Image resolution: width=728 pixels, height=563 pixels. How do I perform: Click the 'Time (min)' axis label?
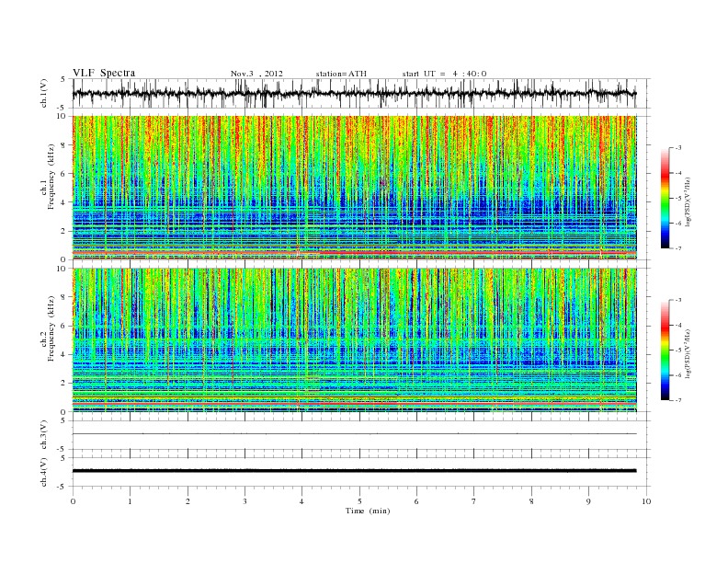pyautogui.click(x=368, y=511)
